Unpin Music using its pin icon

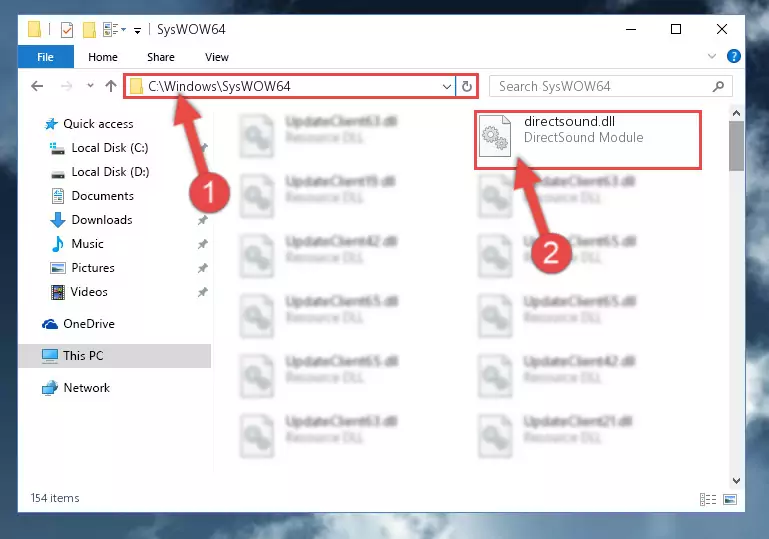[x=203, y=244]
